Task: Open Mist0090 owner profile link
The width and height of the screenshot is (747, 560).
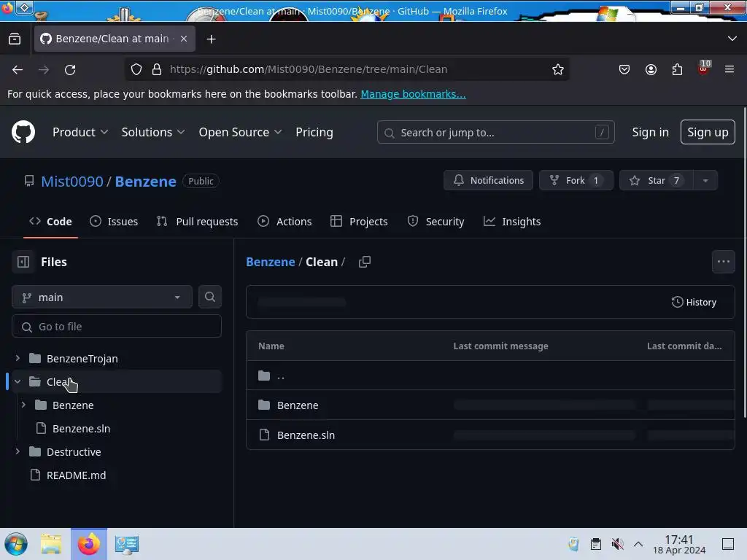Action: tap(72, 181)
